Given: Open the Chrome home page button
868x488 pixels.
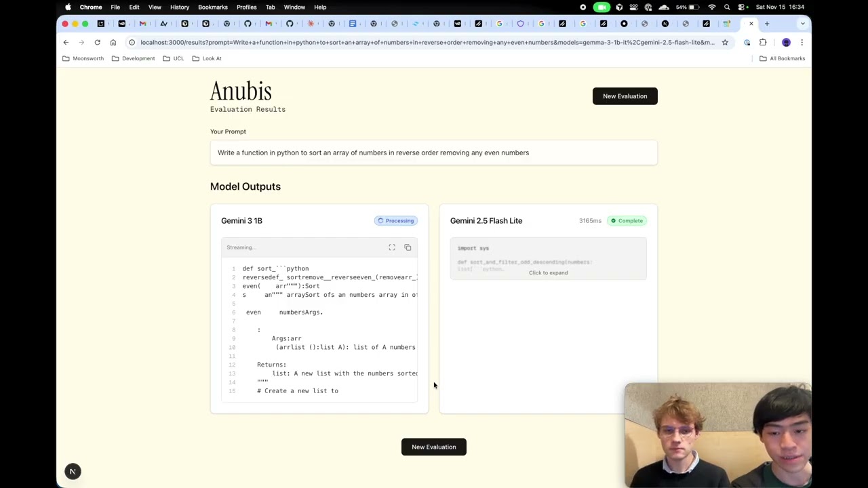Looking at the screenshot, I should click(113, 42).
